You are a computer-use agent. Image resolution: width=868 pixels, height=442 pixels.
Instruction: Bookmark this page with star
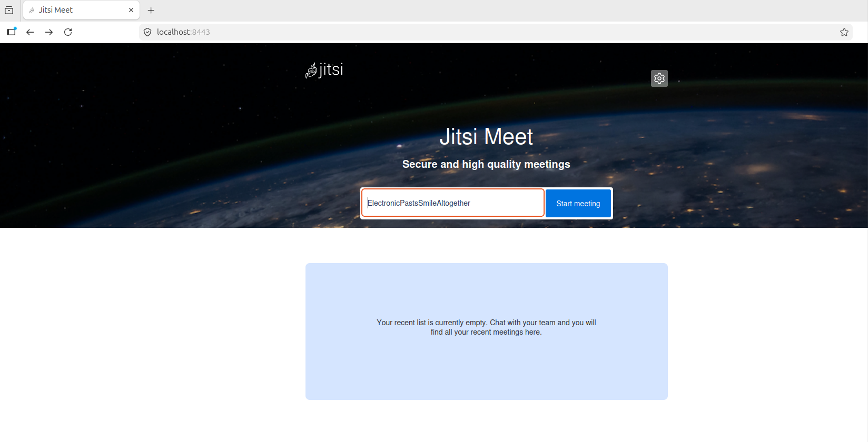[x=844, y=32]
